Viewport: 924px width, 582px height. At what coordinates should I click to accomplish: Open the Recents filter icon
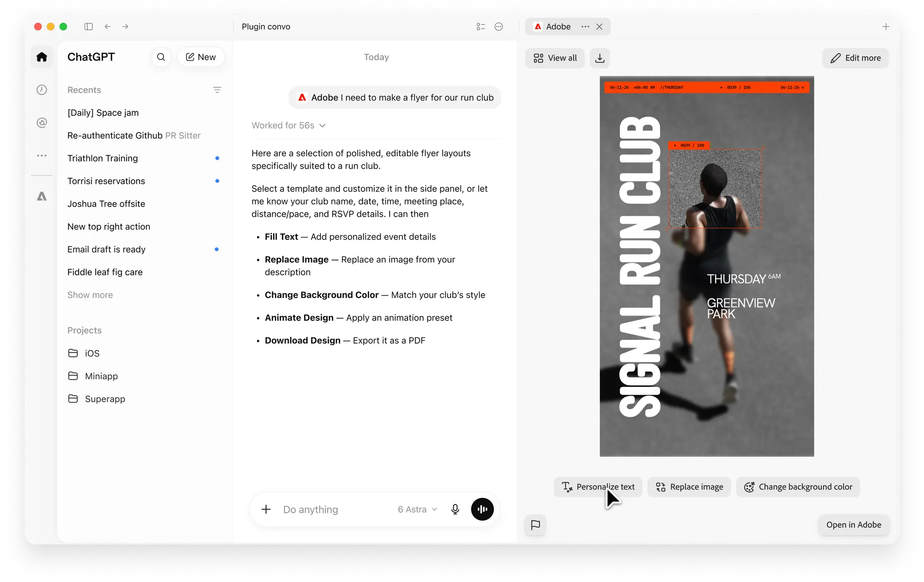pyautogui.click(x=217, y=90)
